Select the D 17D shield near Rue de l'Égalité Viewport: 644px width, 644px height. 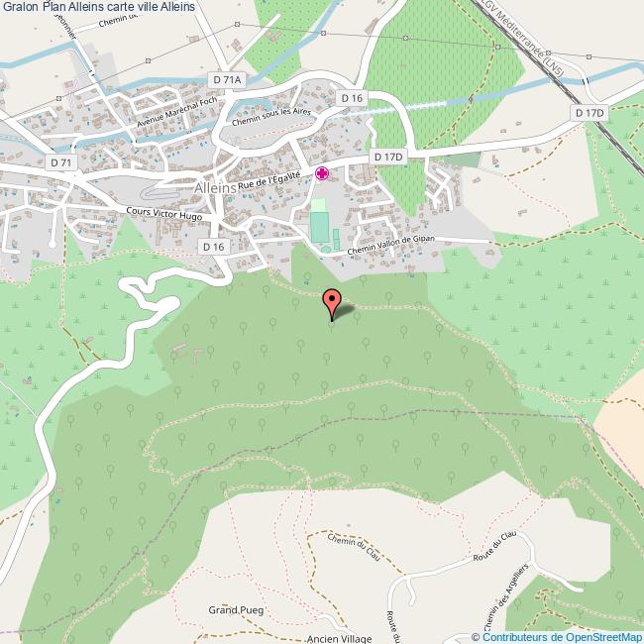click(x=388, y=157)
